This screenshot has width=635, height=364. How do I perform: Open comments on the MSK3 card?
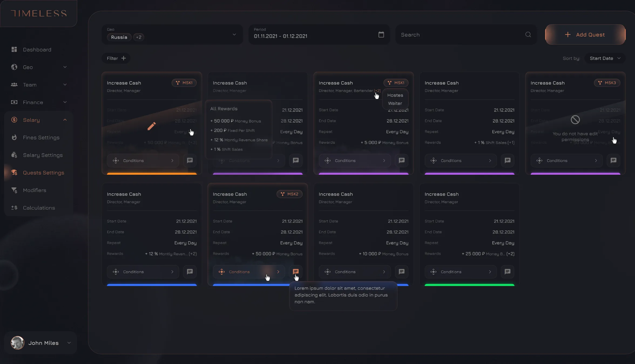613,160
